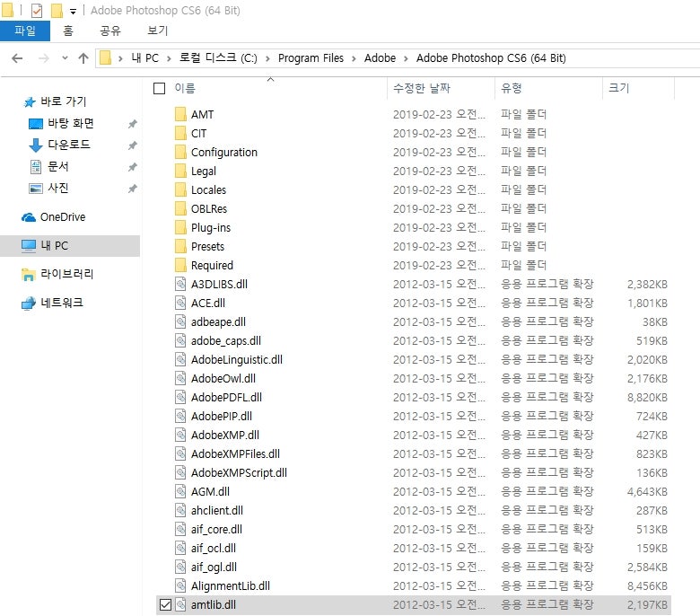
Task: Click the pin icon next to 사진
Action: 133,189
